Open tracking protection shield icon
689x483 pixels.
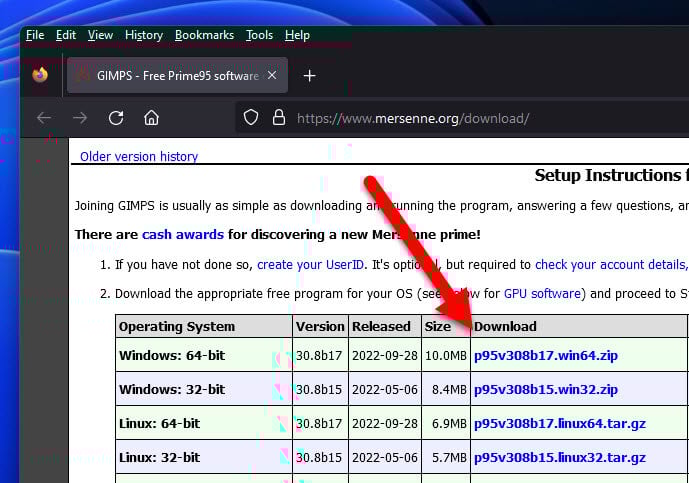[x=251, y=118]
